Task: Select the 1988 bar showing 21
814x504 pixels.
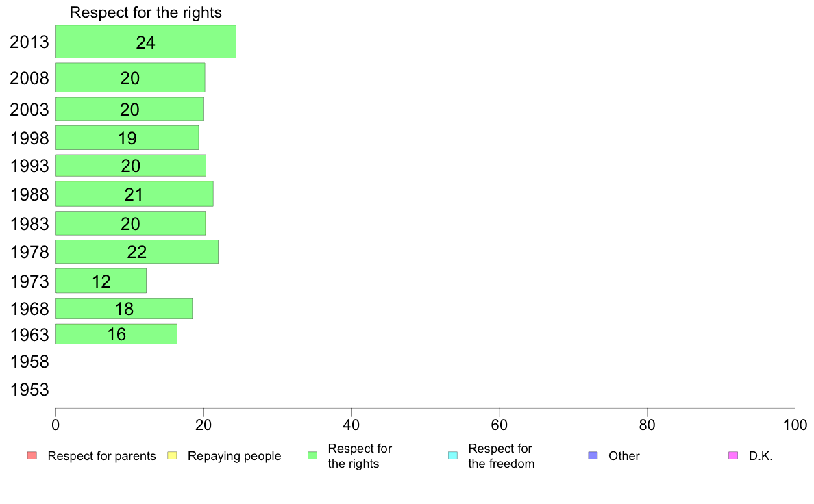Action: 134,194
